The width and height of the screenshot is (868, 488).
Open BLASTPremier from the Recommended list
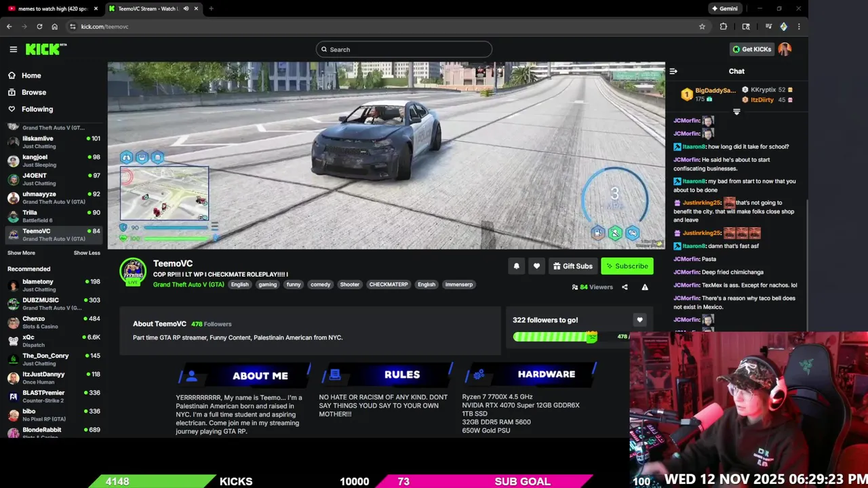click(54, 396)
